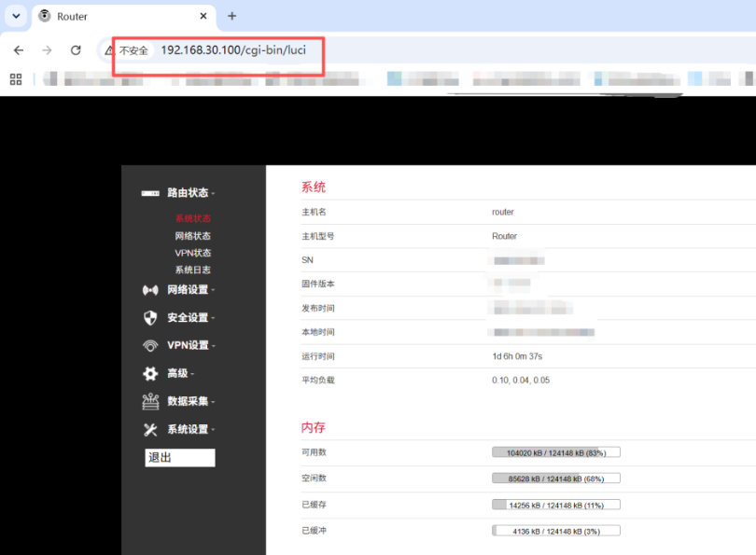Open the tab search dropdown chevron

click(16, 16)
